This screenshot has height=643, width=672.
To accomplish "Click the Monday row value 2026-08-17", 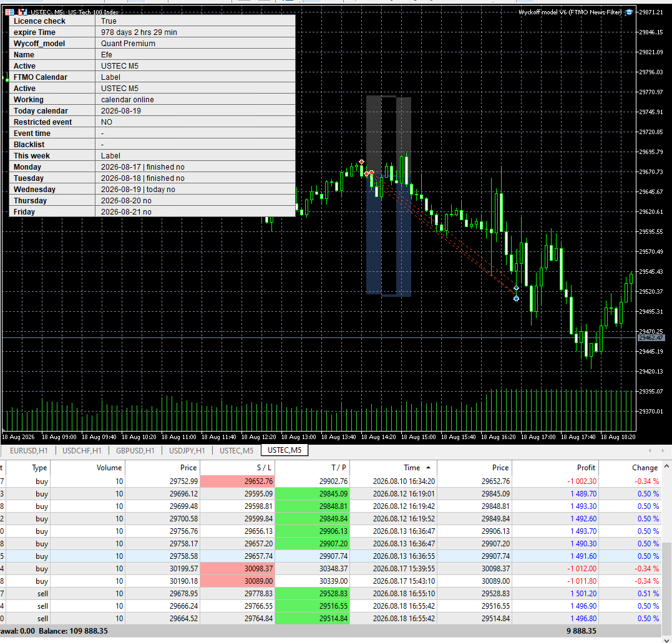I will (143, 167).
